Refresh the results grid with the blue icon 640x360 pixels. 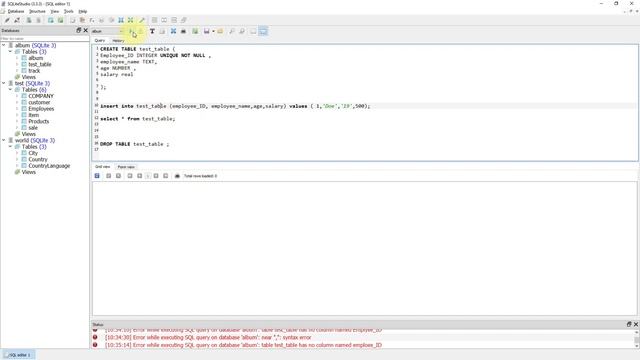click(97, 176)
